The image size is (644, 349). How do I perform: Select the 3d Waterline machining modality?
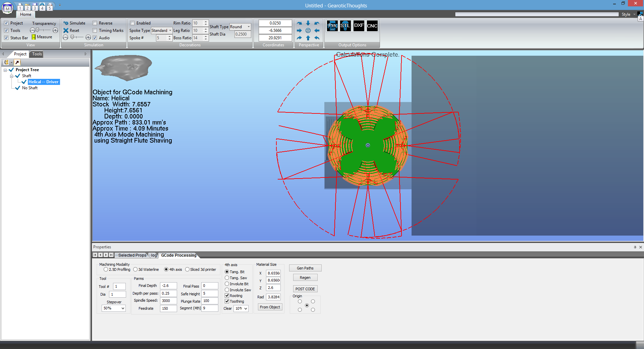[136, 269]
